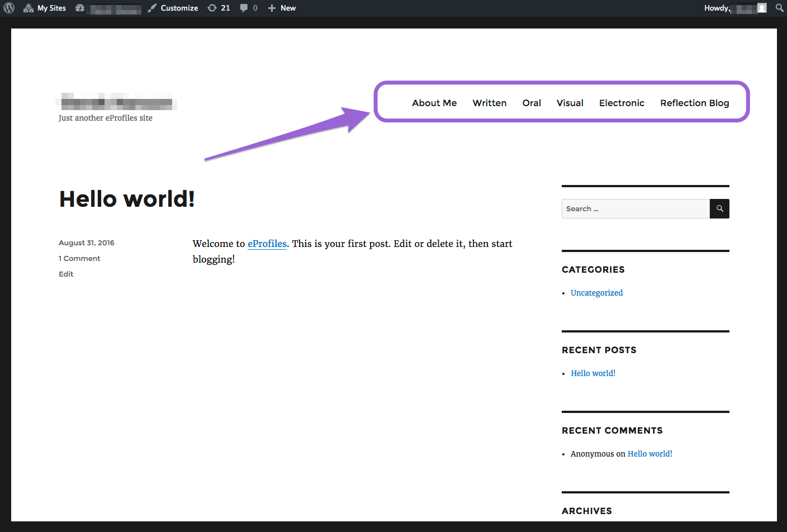
Task: Click the Edit link below the post date
Action: [x=66, y=274]
